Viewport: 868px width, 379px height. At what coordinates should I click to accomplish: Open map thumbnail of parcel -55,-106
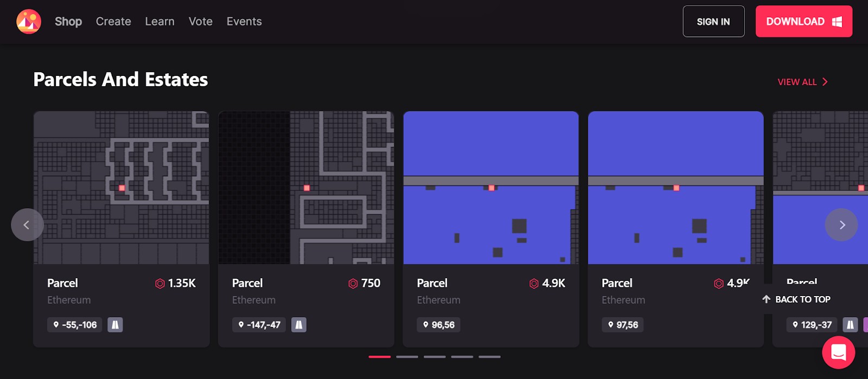[122, 188]
